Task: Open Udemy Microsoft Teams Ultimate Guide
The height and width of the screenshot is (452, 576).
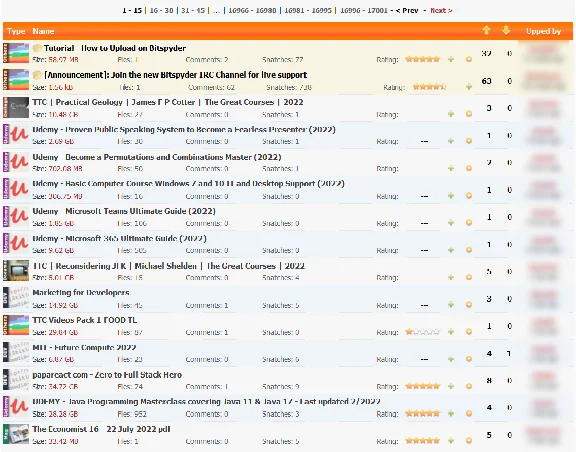Action: 124,211
